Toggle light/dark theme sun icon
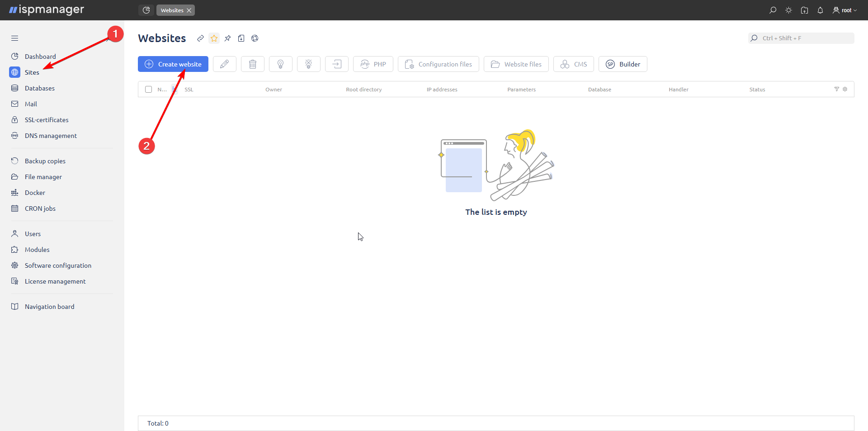 [788, 10]
